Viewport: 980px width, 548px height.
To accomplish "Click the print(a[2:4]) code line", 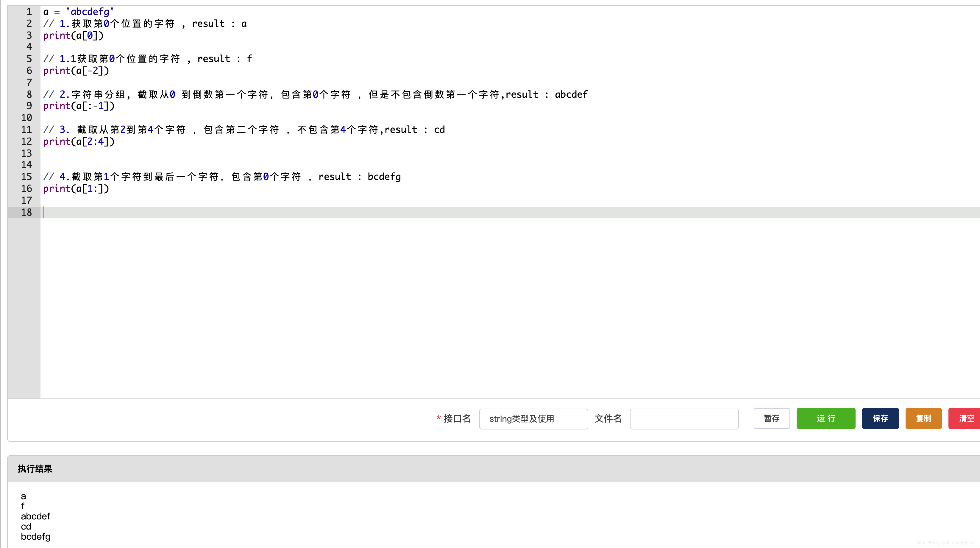I will point(79,141).
